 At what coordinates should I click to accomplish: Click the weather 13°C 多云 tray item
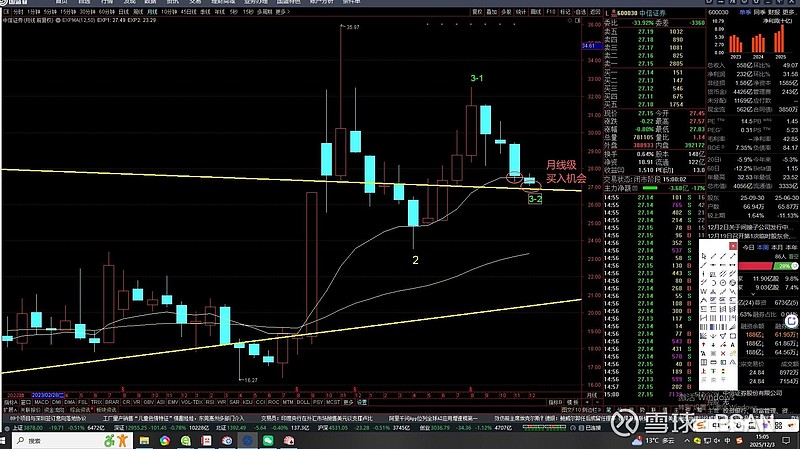pos(654,440)
